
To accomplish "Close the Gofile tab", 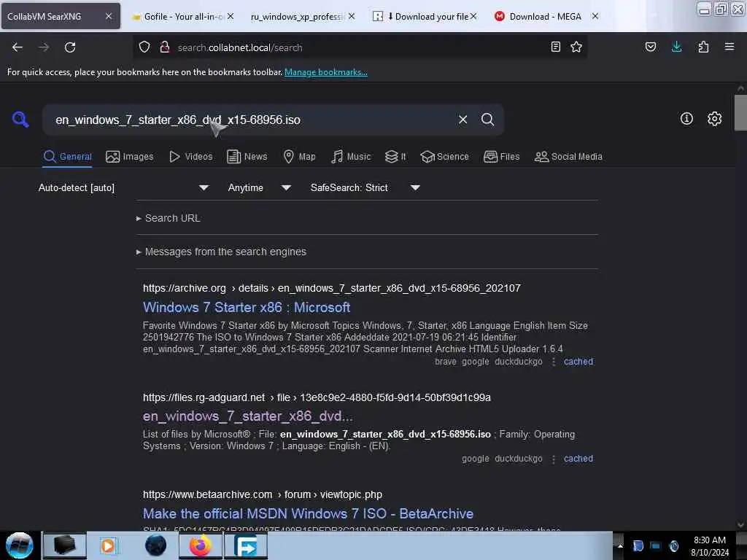I will [231, 16].
